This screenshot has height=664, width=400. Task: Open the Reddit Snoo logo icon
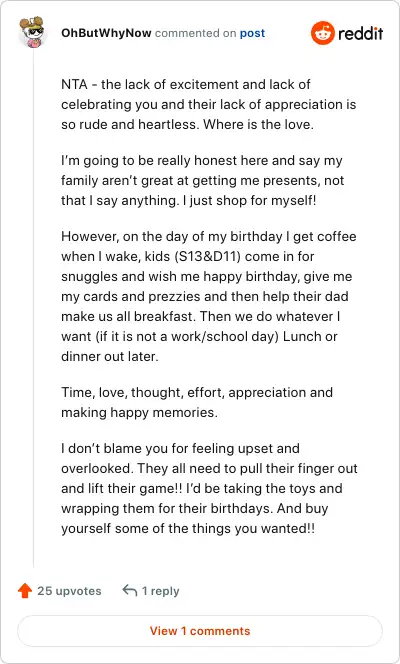click(x=323, y=33)
